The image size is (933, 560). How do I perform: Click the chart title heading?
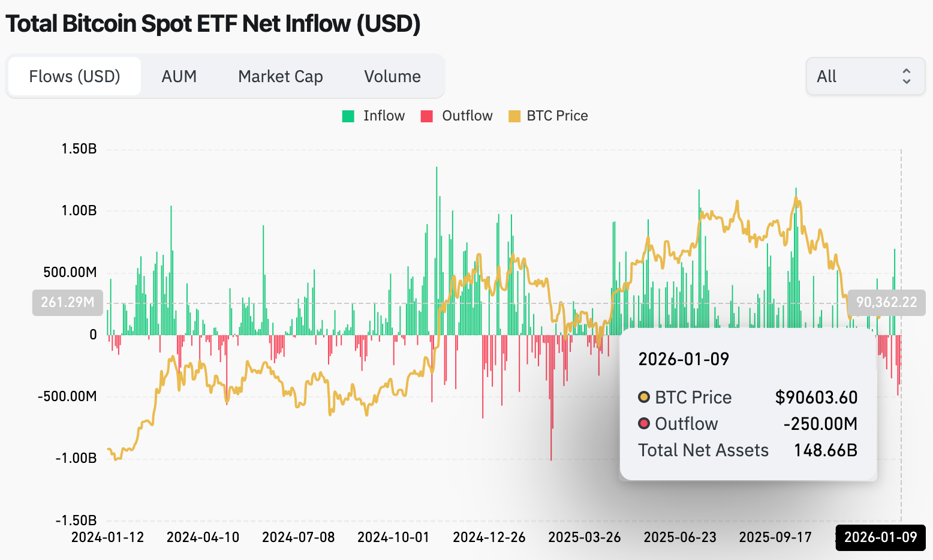click(x=213, y=24)
